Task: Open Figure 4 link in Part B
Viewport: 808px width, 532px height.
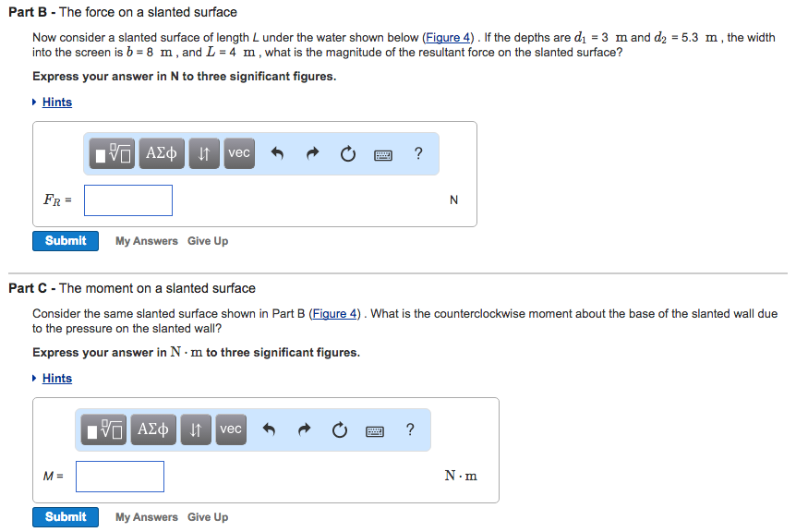Action: [x=448, y=38]
